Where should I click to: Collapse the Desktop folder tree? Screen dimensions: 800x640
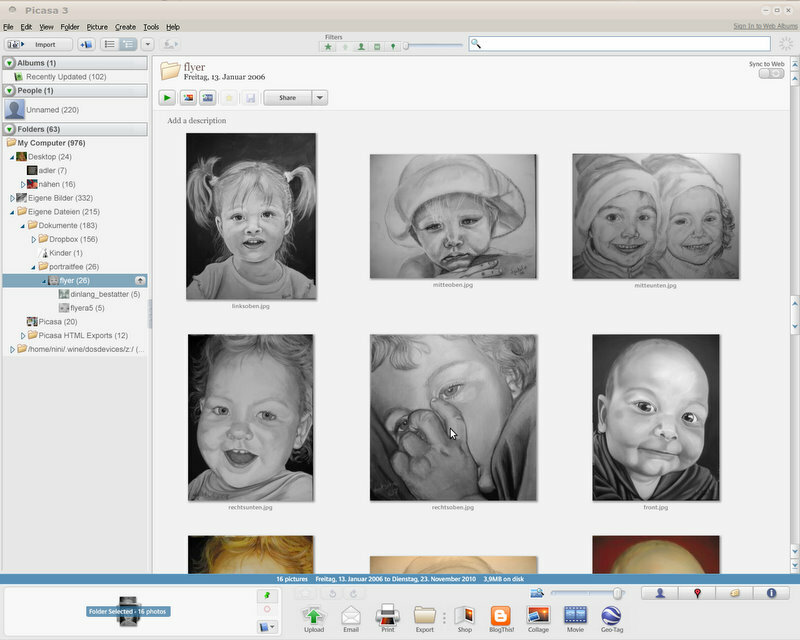(12, 157)
